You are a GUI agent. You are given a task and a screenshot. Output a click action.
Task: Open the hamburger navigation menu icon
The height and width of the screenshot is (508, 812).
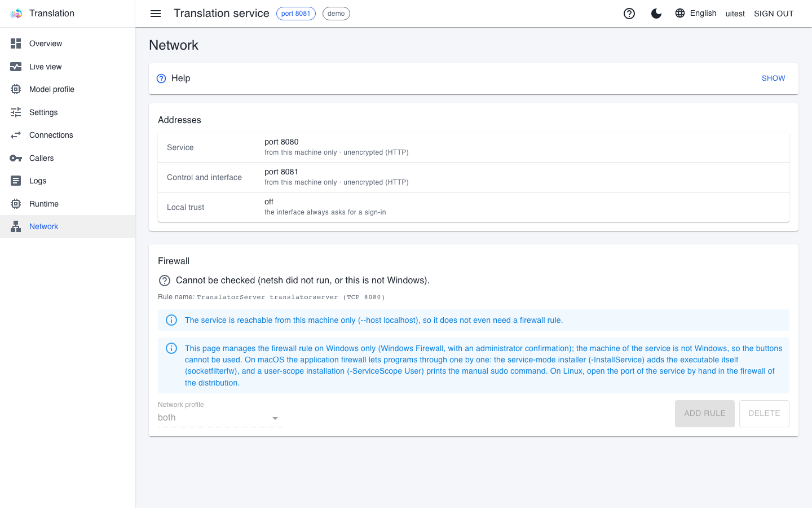156,14
